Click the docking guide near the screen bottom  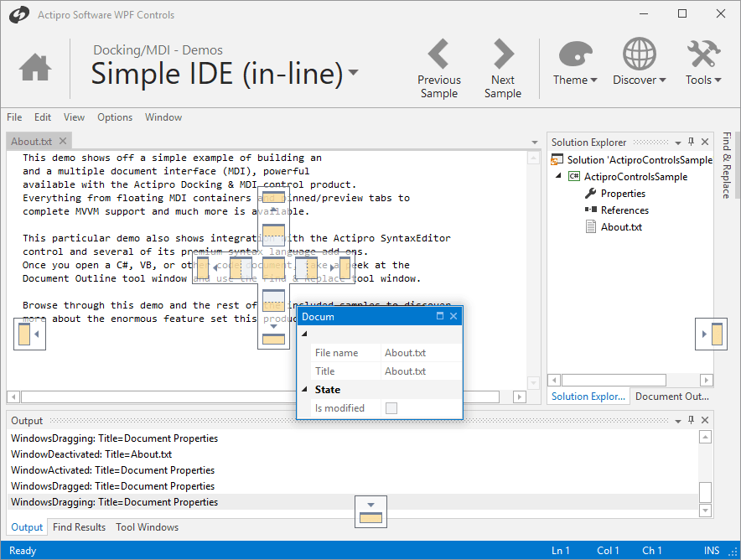(x=370, y=511)
